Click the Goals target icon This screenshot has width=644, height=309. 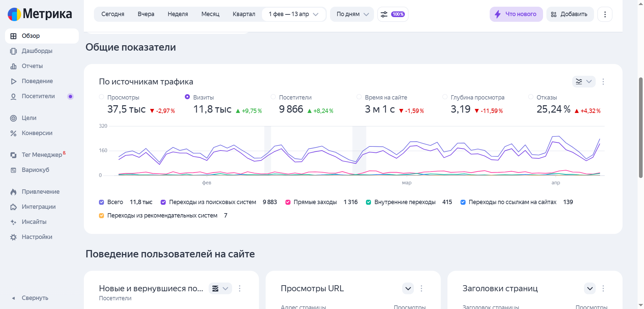(x=13, y=118)
